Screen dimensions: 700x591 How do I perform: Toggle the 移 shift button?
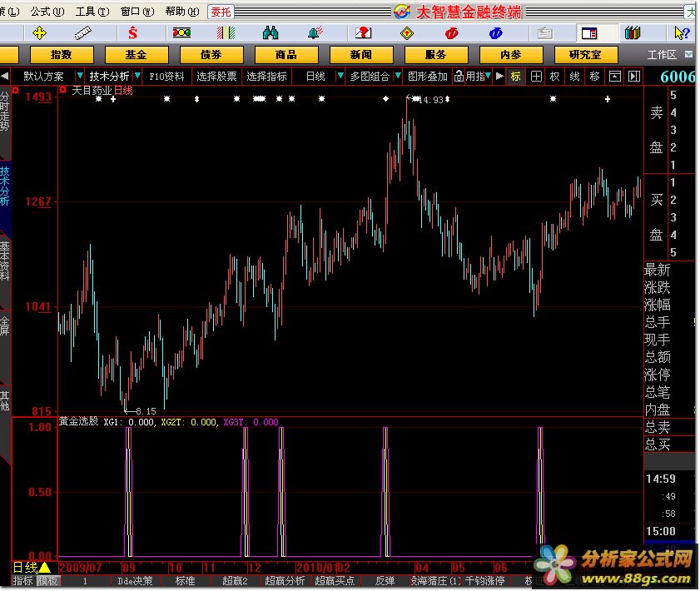tap(594, 77)
